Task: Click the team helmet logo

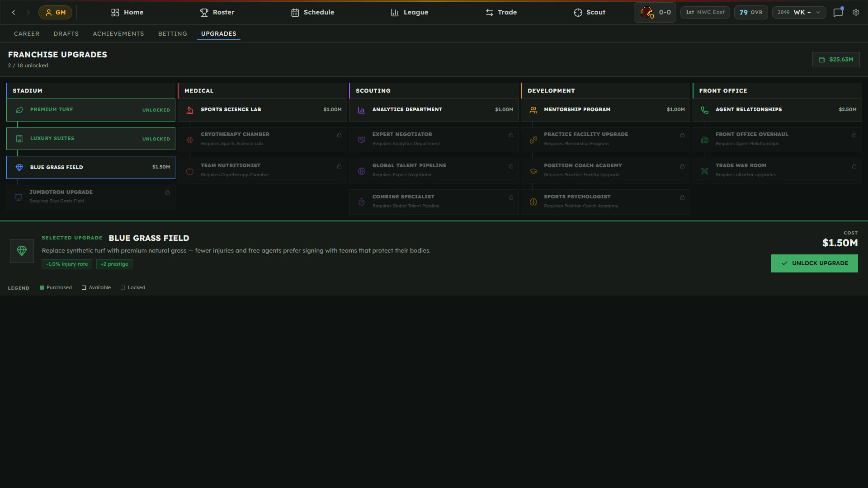Action: [647, 13]
